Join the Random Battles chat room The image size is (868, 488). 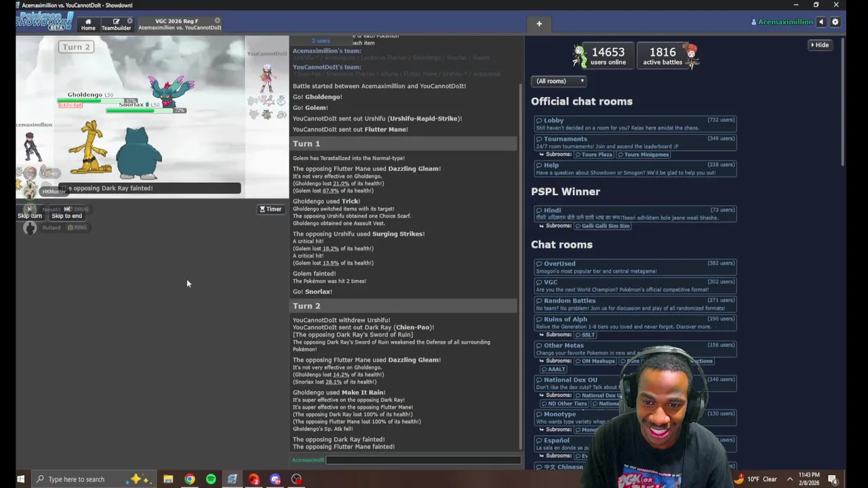click(x=635, y=304)
